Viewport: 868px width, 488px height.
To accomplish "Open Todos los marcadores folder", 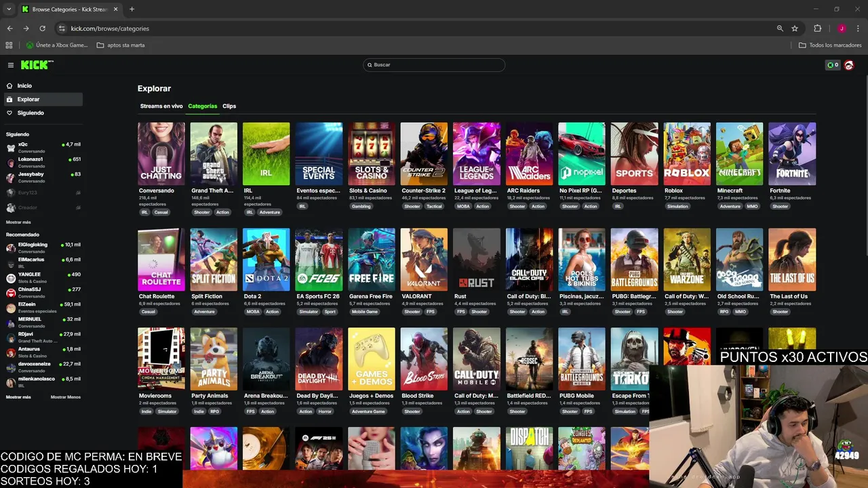I will [830, 45].
